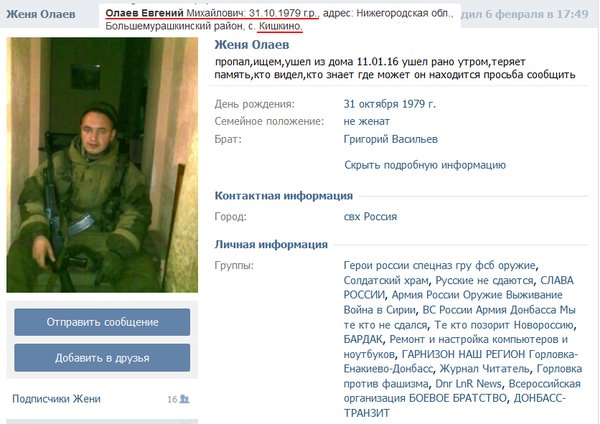Select marital status не женат link

point(366,122)
